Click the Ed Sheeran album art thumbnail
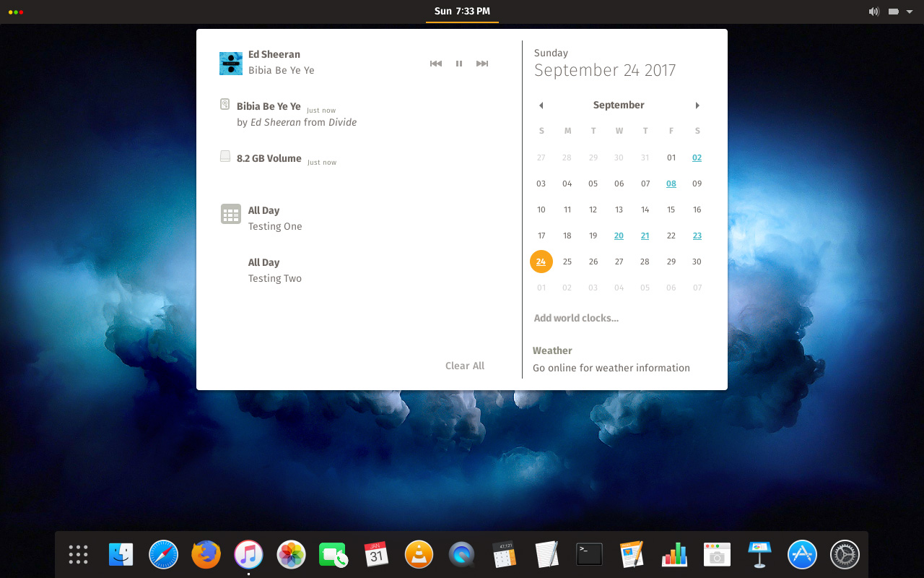Screen dimensions: 924x578 [231, 64]
